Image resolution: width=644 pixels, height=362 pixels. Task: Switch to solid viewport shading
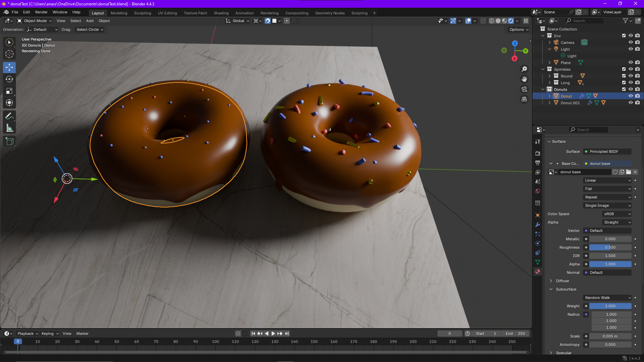[498, 21]
